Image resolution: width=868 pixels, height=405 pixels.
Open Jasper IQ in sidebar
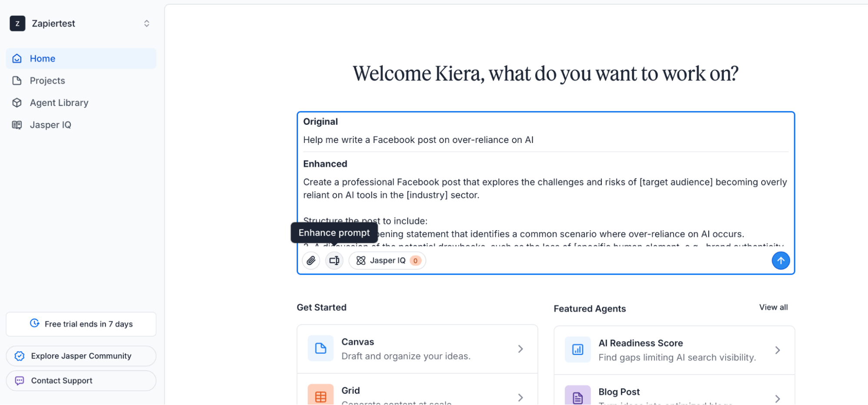point(81,125)
